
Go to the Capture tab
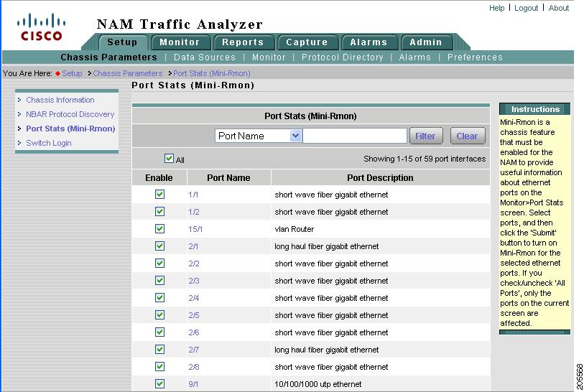307,42
